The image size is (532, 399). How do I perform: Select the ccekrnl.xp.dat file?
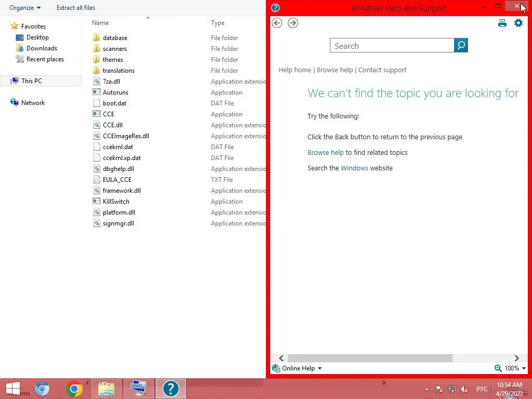tap(122, 158)
